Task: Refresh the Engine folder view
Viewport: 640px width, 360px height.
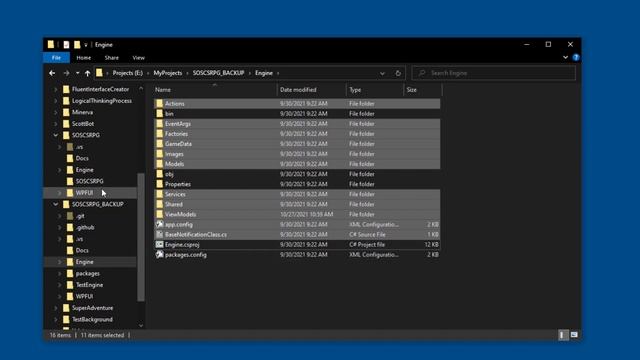Action: pos(398,73)
